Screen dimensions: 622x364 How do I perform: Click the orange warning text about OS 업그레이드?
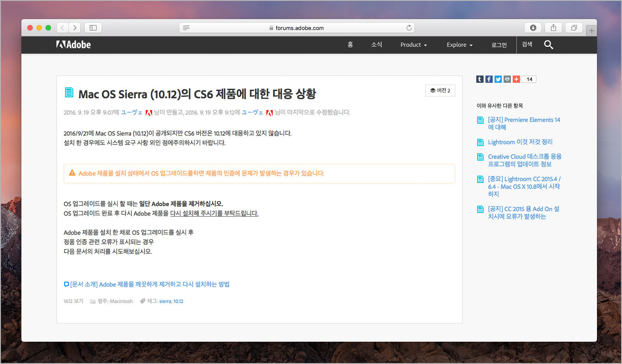[202, 173]
